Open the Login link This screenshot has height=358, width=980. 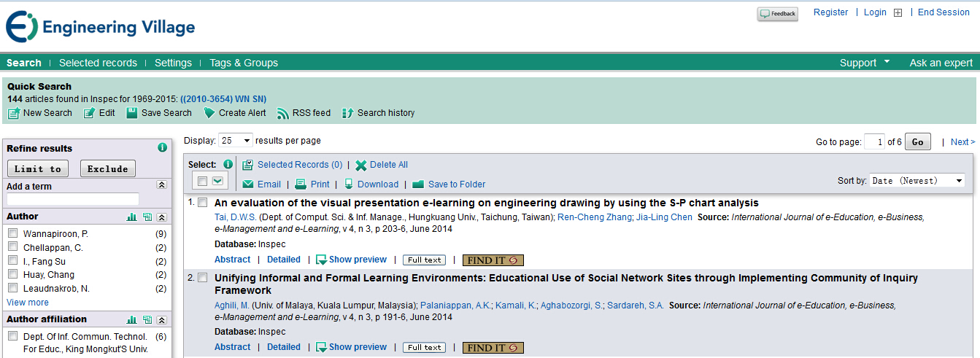875,12
